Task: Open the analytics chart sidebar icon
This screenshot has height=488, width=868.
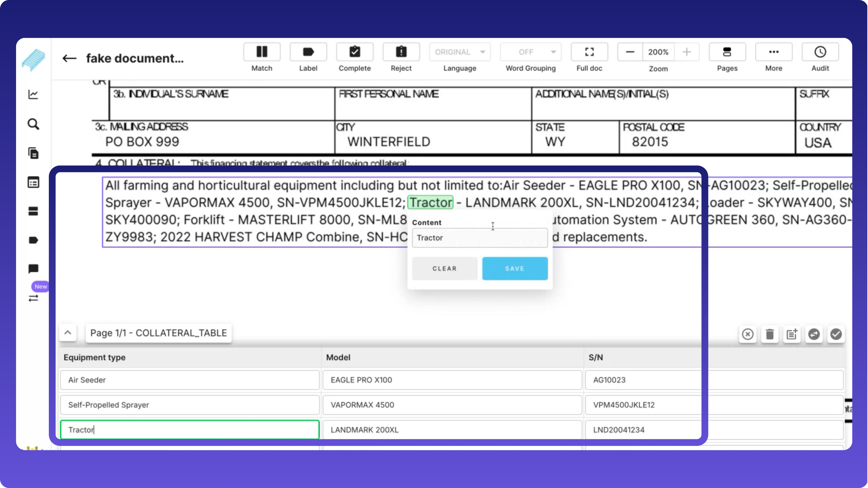Action: [33, 94]
